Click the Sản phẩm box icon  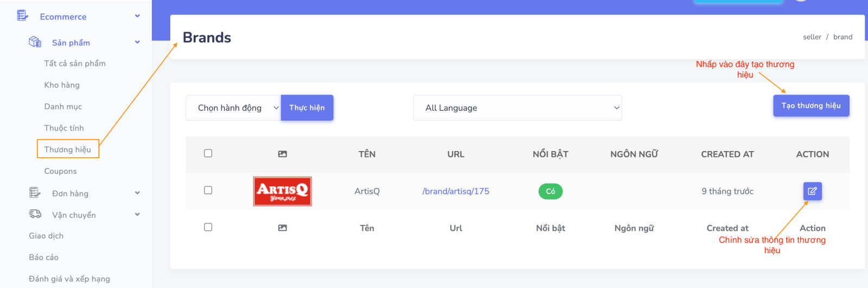[x=35, y=42]
